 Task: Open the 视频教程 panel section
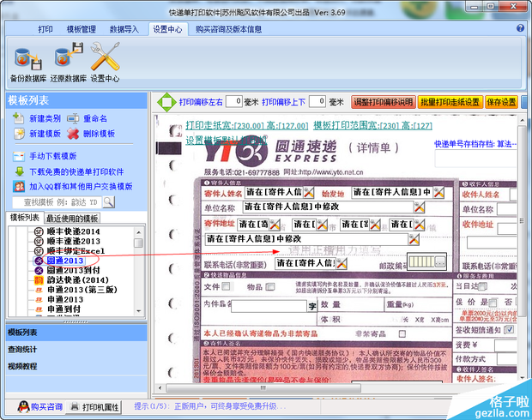point(76,367)
